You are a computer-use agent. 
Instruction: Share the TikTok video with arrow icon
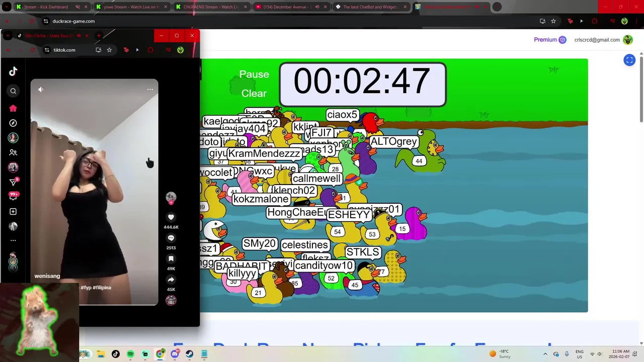(x=171, y=280)
